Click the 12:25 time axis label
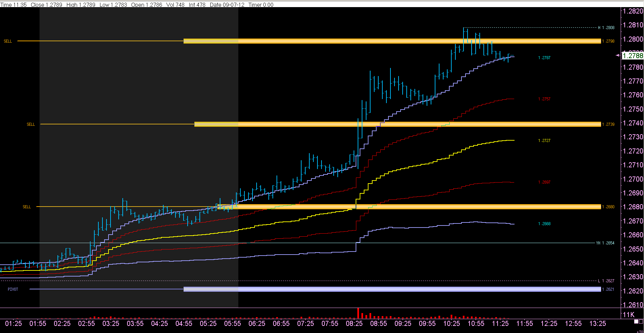 click(549, 324)
